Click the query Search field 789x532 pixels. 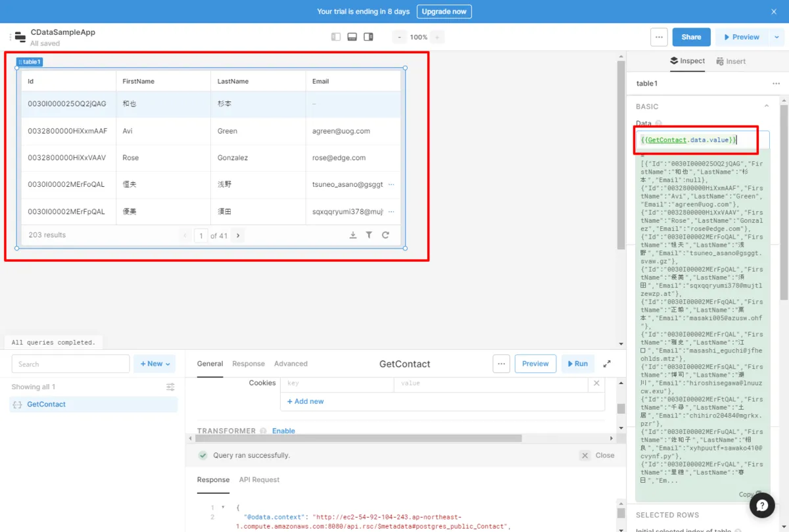point(70,364)
